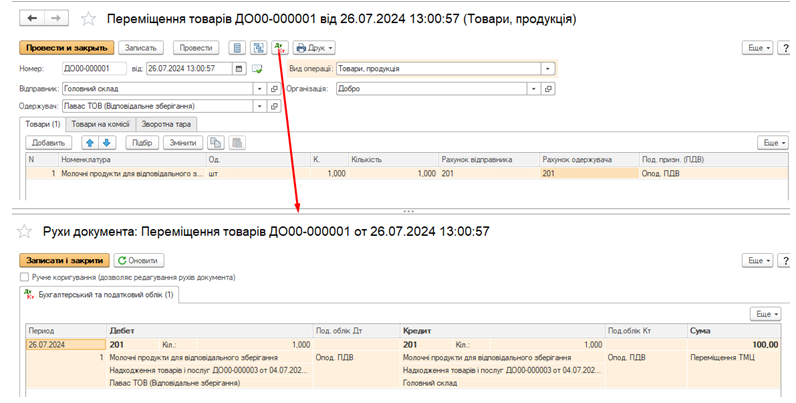Click the document structure report icon
Viewport: 796px width, 403px height.
pos(257,47)
